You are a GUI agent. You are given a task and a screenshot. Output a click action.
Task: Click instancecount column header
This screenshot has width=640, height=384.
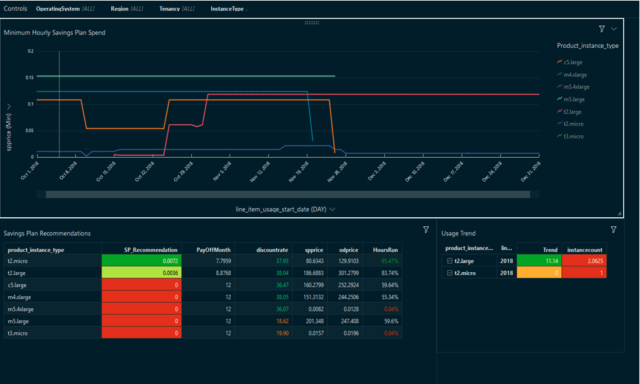[x=584, y=249]
